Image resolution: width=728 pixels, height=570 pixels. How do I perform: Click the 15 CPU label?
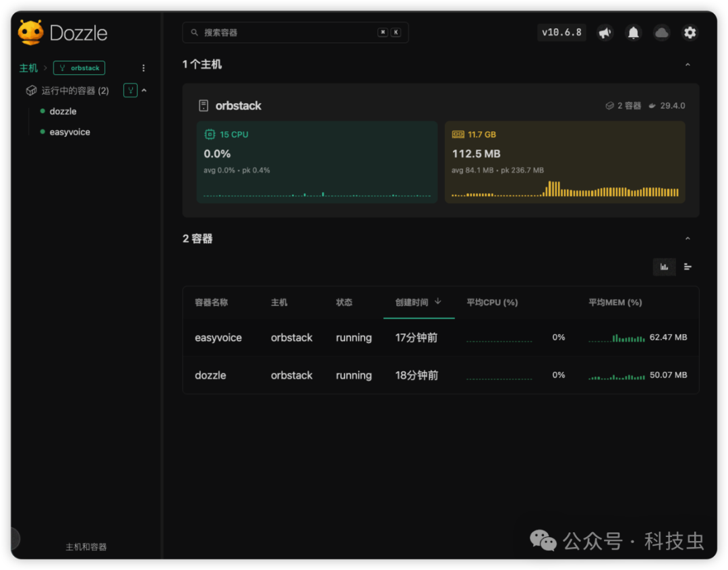click(234, 135)
